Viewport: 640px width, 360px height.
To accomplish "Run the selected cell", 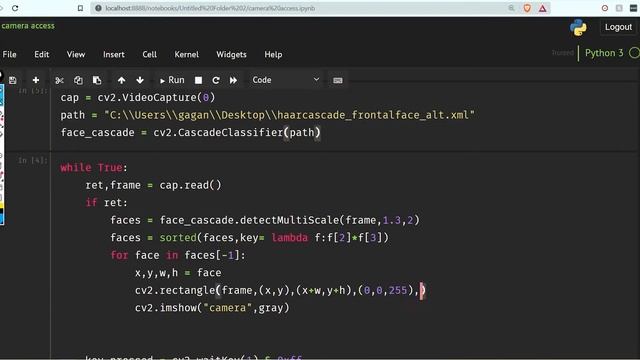I will (172, 80).
